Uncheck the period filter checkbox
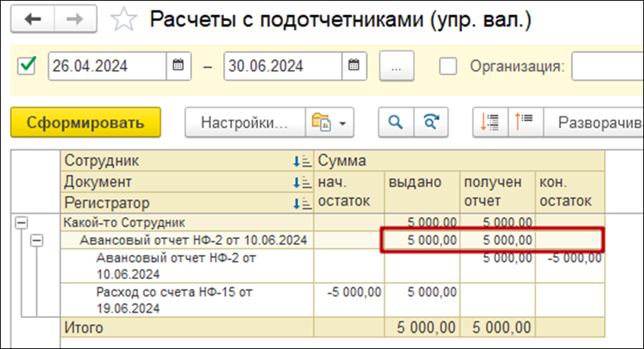644x349 pixels. click(27, 66)
